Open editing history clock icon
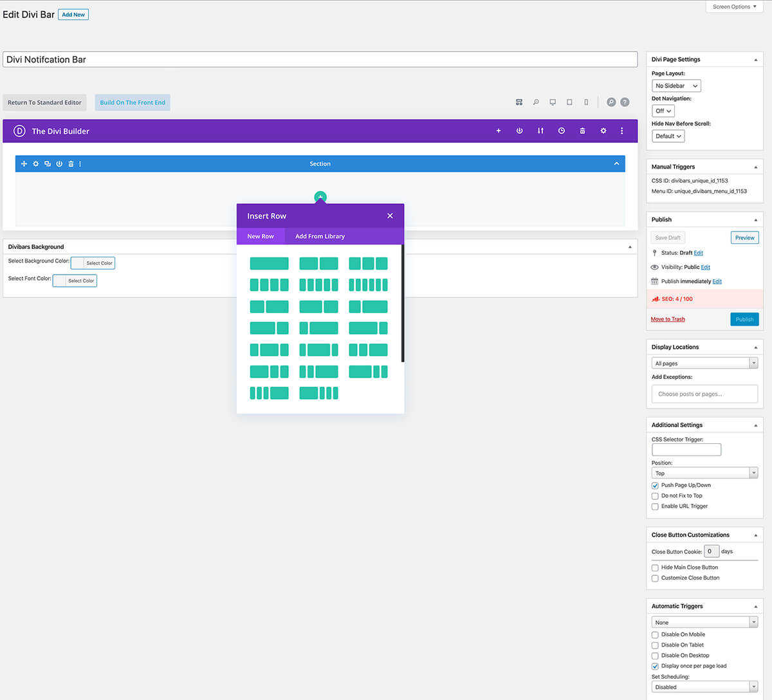 pos(562,131)
